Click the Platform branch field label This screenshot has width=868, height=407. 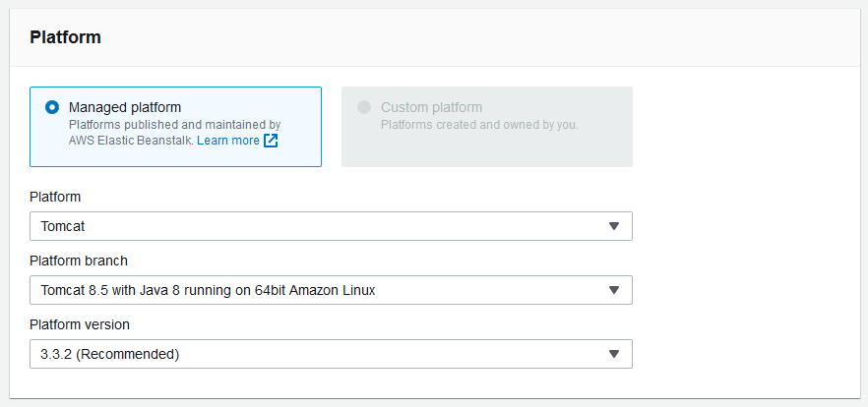tap(79, 261)
